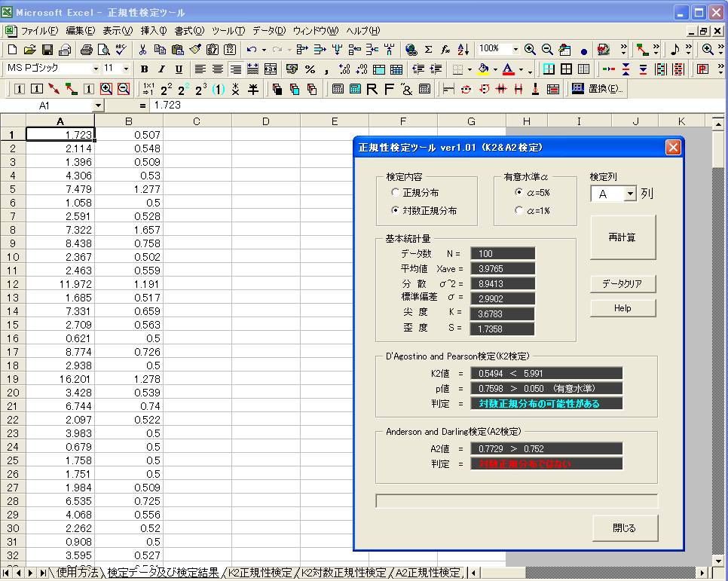Open the Borders dropdown arrow
The height and width of the screenshot is (581, 728).
click(470, 69)
